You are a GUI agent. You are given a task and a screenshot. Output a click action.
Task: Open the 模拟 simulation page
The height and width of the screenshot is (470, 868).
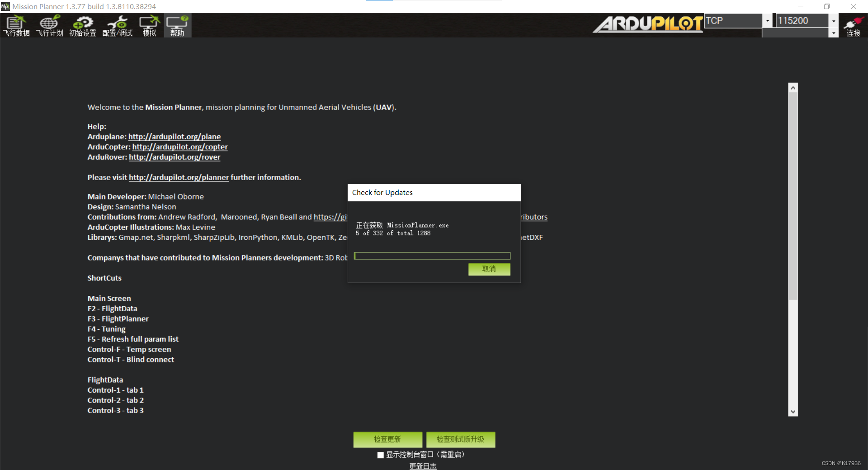[150, 26]
